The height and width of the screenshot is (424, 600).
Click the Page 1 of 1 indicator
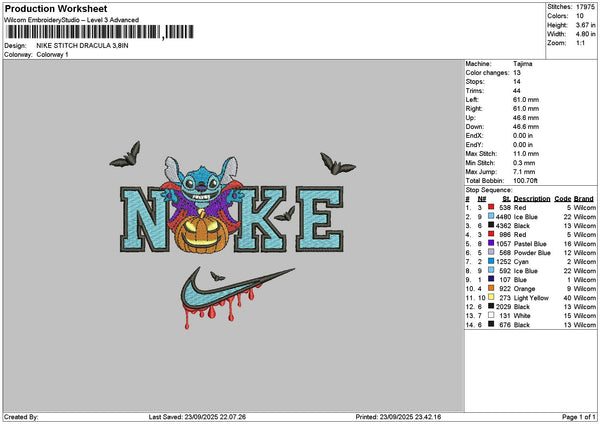coord(579,417)
